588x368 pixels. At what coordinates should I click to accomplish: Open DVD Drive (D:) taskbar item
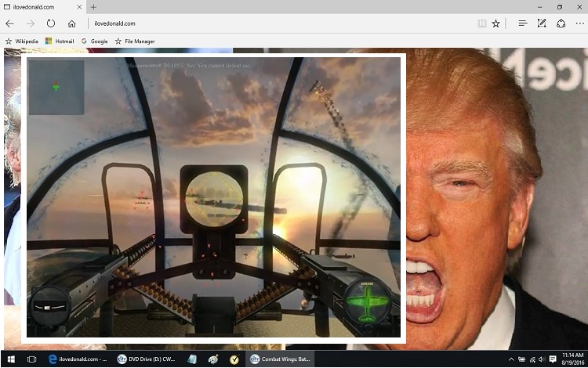pyautogui.click(x=147, y=359)
